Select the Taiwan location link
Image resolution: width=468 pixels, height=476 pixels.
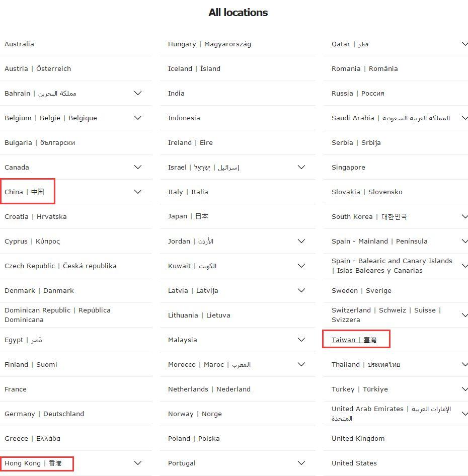(354, 340)
